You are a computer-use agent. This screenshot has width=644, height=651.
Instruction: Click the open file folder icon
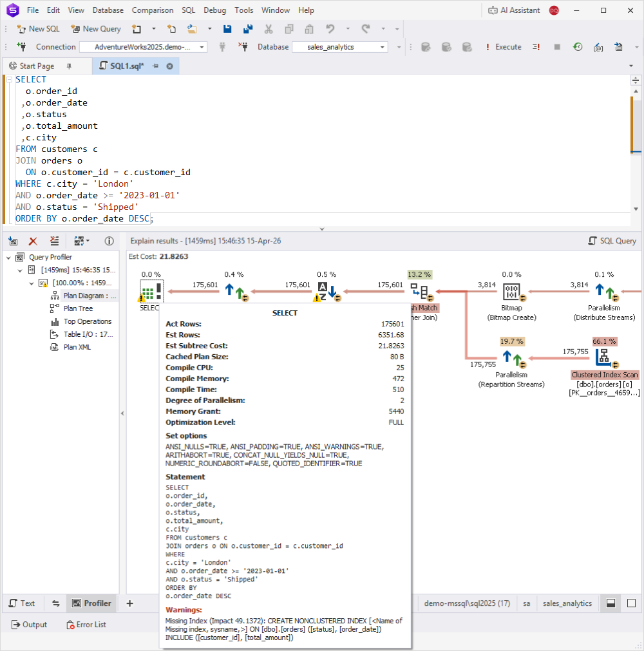coord(192,28)
